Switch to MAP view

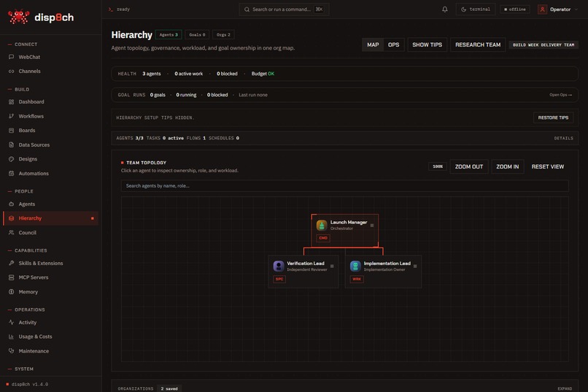pyautogui.click(x=373, y=45)
